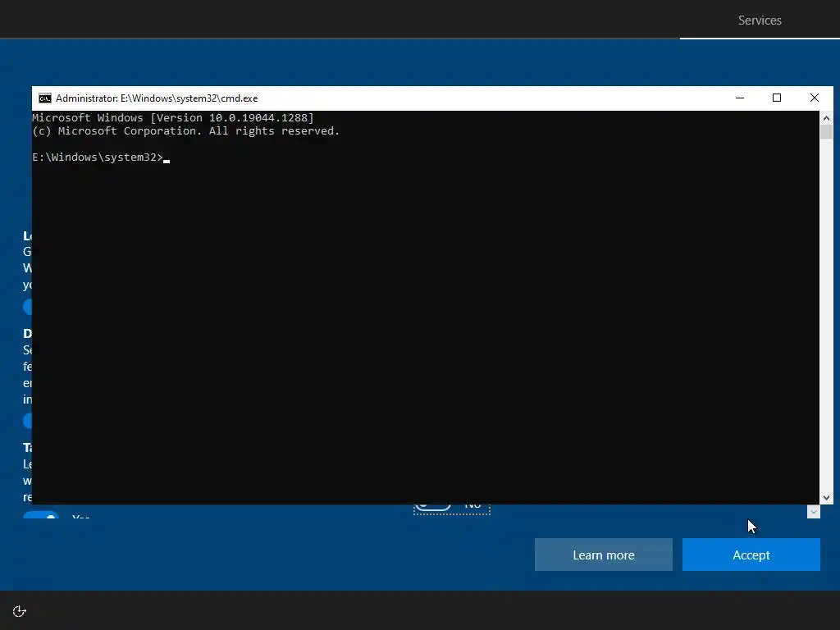Click the 'Microsoft Windows [Version 10.0.19044.1288]' line
This screenshot has width=840, height=630.
[172, 118]
